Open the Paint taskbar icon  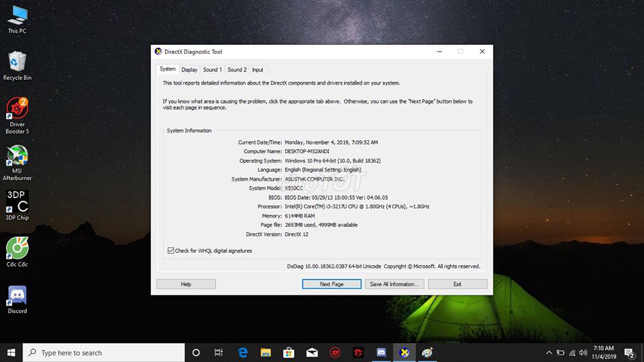pyautogui.click(x=427, y=353)
